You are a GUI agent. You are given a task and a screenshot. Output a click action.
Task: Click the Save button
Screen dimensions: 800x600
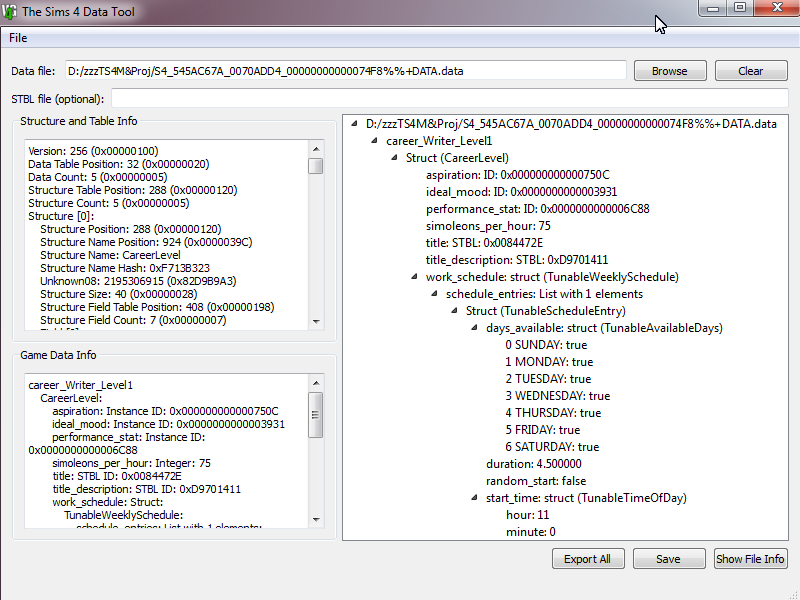tap(669, 559)
